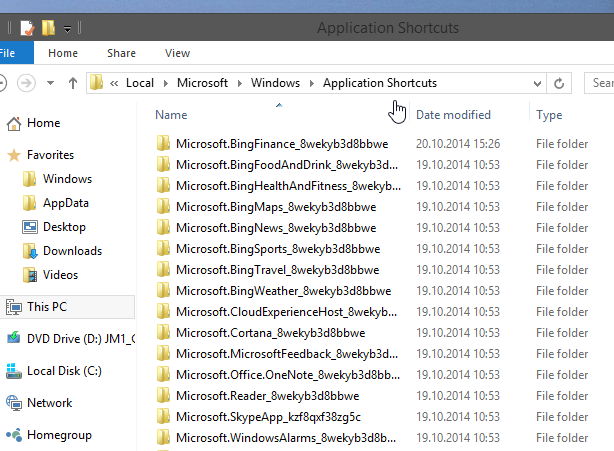Open Local Disk (C:) in sidebar
Viewport: 614px width, 451px height.
coord(64,371)
